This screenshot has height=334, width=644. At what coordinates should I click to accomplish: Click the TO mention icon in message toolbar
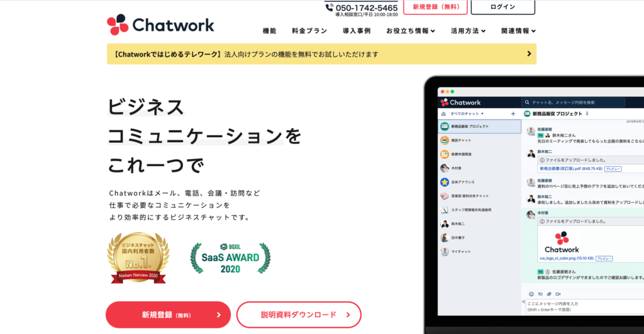[x=540, y=294]
